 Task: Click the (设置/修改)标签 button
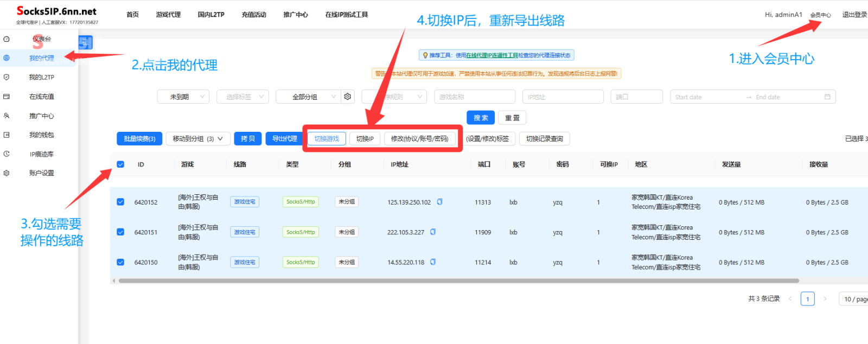[x=487, y=139]
